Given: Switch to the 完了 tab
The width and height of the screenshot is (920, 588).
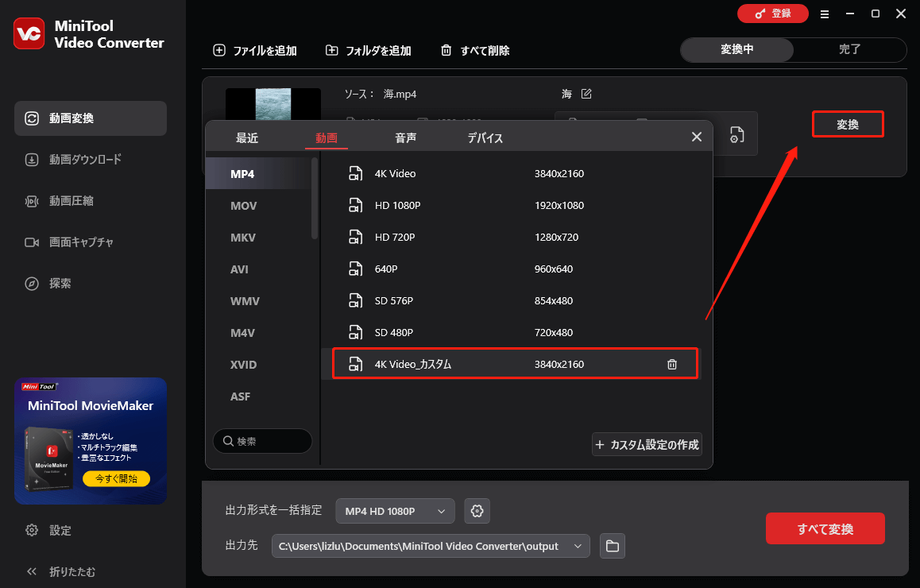Looking at the screenshot, I should point(849,50).
